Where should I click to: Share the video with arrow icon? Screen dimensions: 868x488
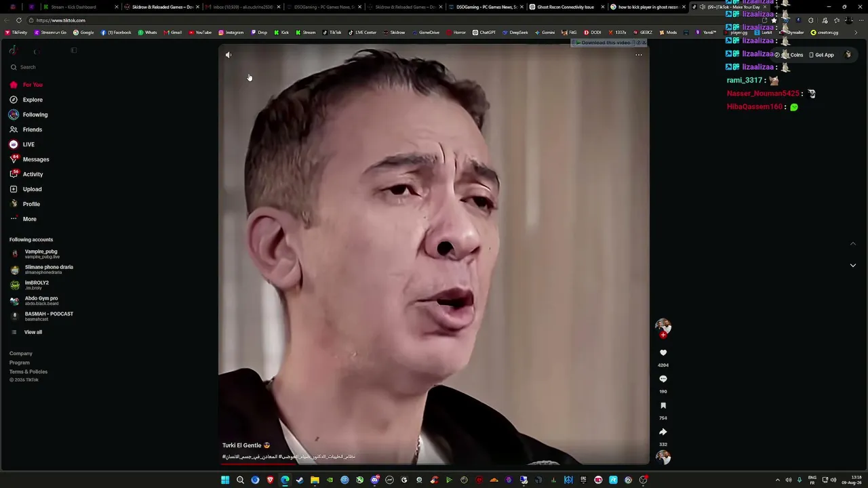(663, 432)
